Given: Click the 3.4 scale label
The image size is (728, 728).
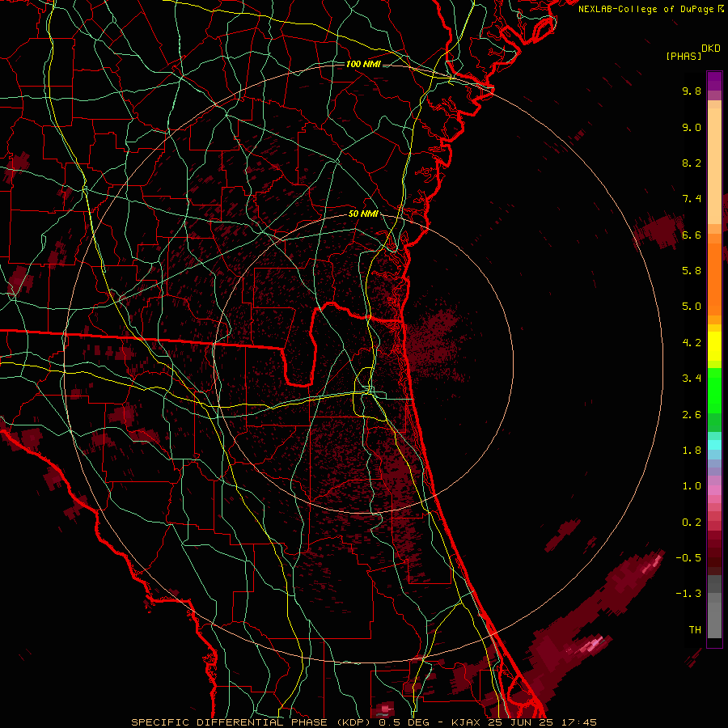Looking at the screenshot, I should coord(692,379).
